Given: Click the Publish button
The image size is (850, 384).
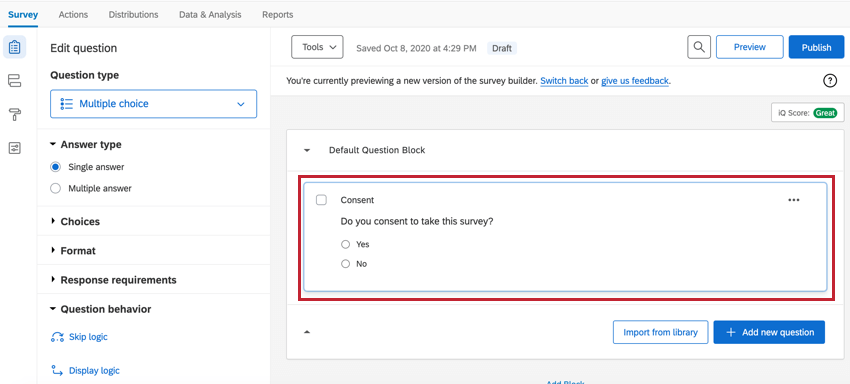Looking at the screenshot, I should tap(816, 47).
